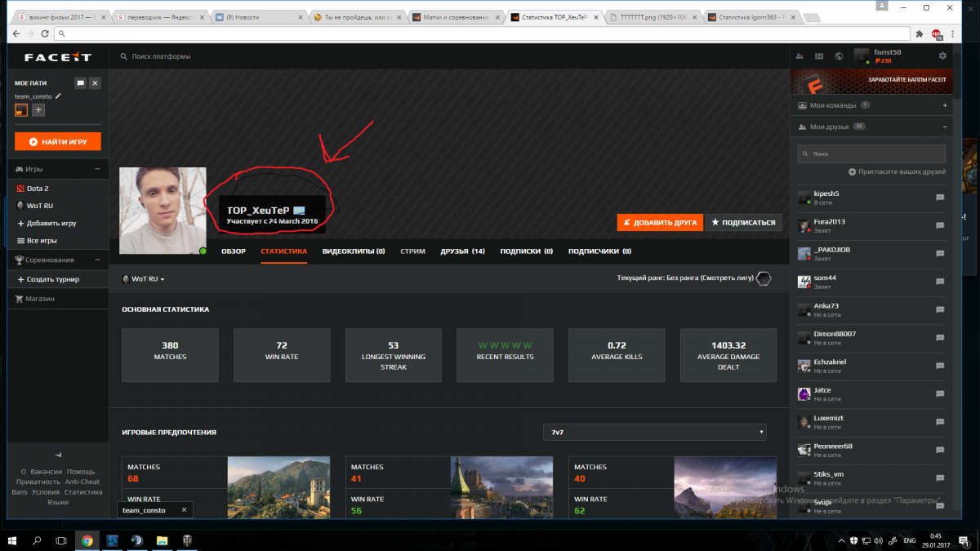Expand the Мои команды panel
Viewport: 980px width, 551px height.
click(x=944, y=105)
